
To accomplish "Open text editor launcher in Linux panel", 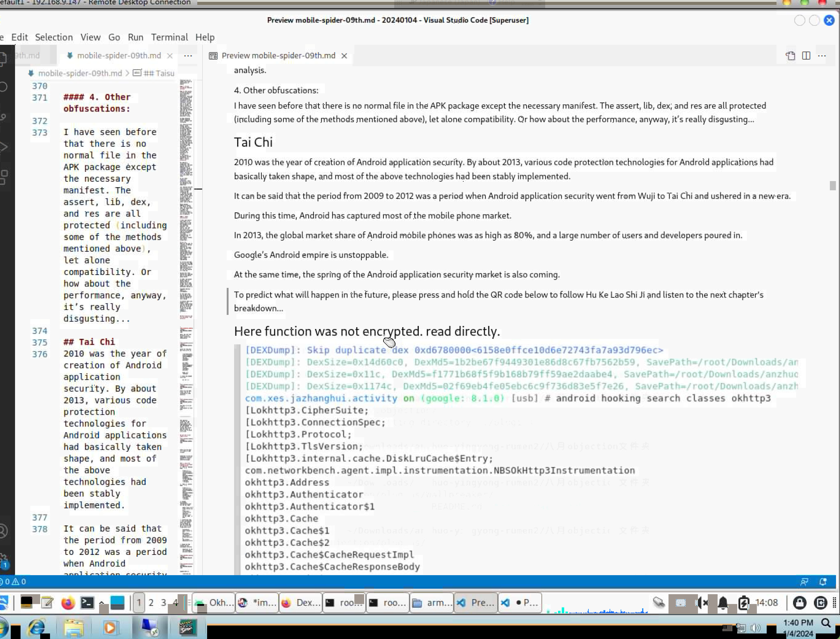I will click(x=47, y=603).
